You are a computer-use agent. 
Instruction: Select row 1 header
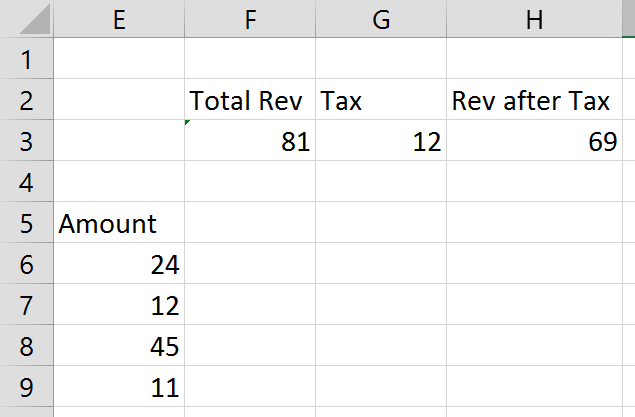[x=26, y=59]
